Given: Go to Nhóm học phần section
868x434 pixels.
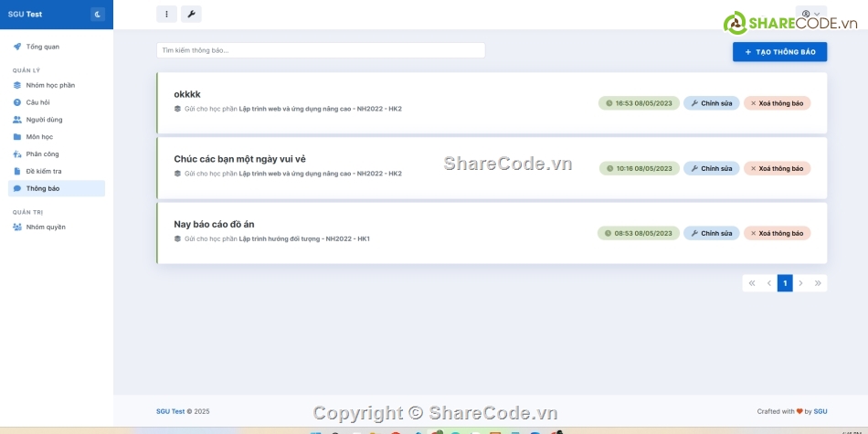Looking at the screenshot, I should [x=50, y=85].
